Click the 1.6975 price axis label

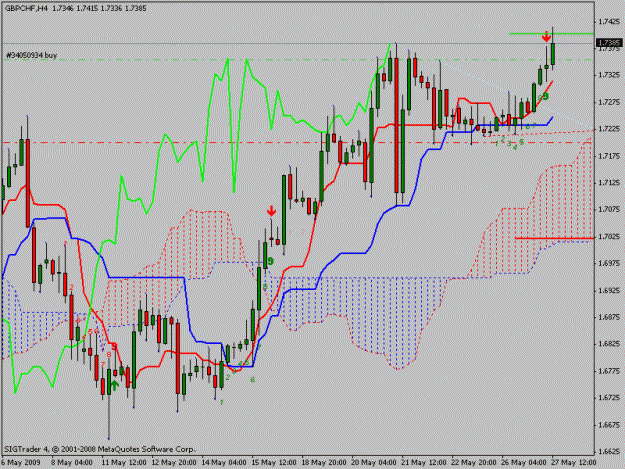609,263
